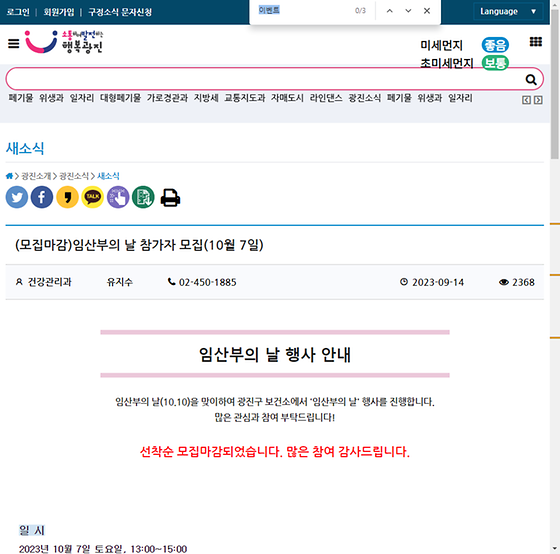This screenshot has width=560, height=554.
Task: Click the magnifier search icon
Action: point(531,79)
